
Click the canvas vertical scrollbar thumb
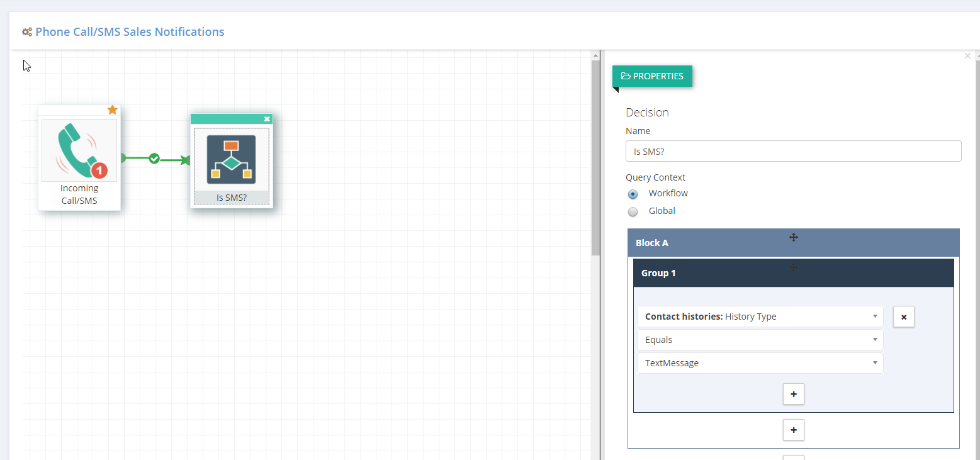(x=595, y=159)
